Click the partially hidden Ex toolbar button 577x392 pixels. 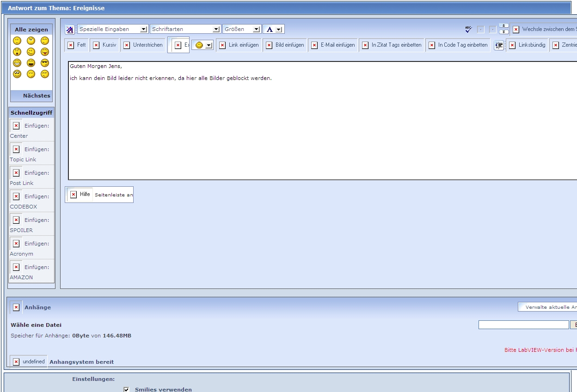point(178,45)
